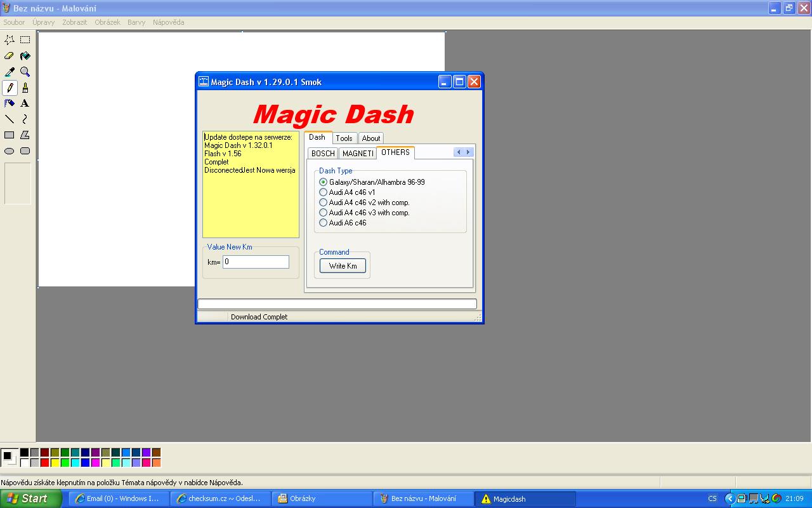
Task: Pick the yellow palette color
Action: (x=55, y=462)
